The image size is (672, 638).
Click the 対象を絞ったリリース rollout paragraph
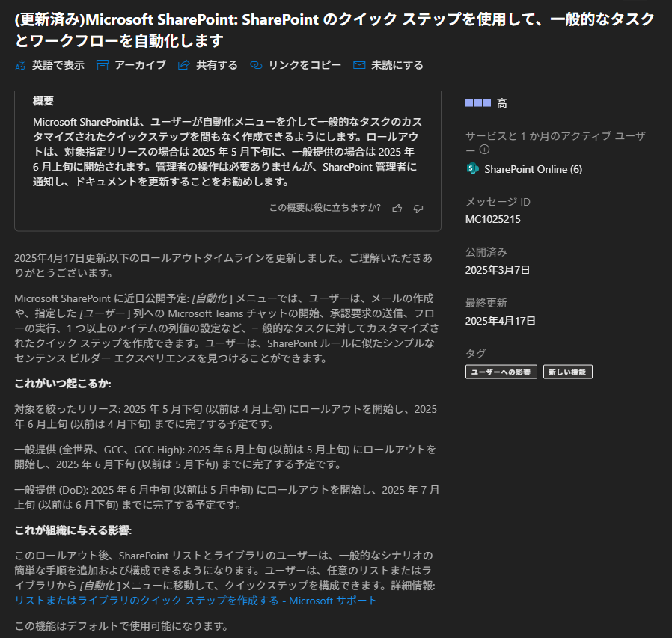(x=226, y=417)
